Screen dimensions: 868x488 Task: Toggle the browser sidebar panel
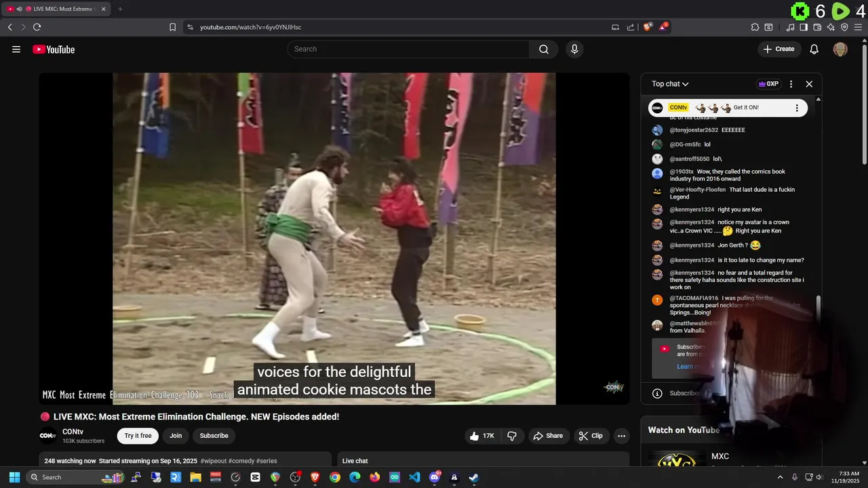point(804,27)
